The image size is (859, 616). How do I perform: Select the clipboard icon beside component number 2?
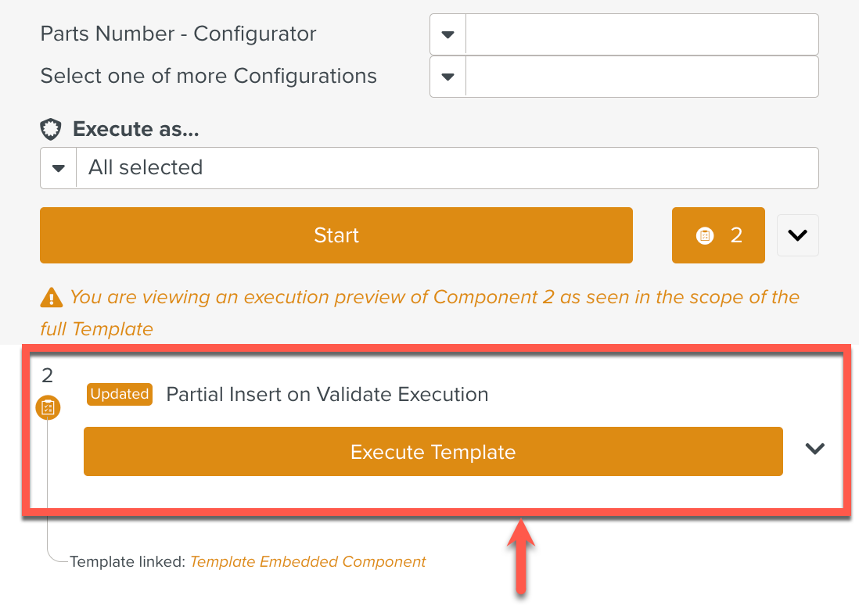coord(48,407)
